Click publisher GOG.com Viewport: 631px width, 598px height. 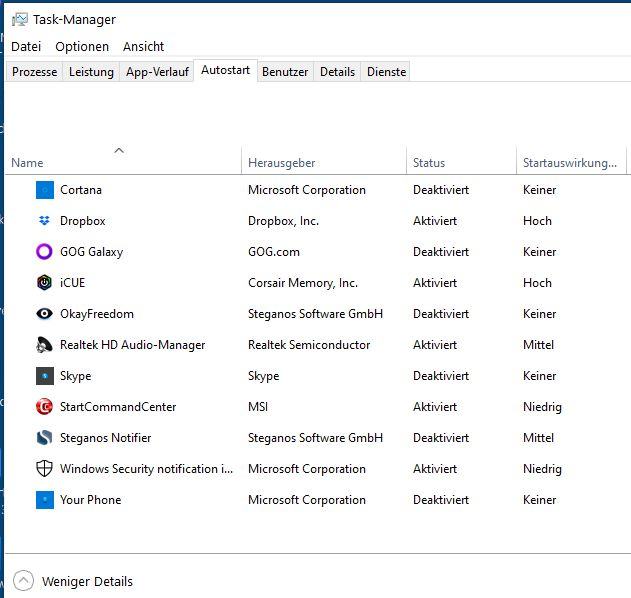pyautogui.click(x=274, y=252)
